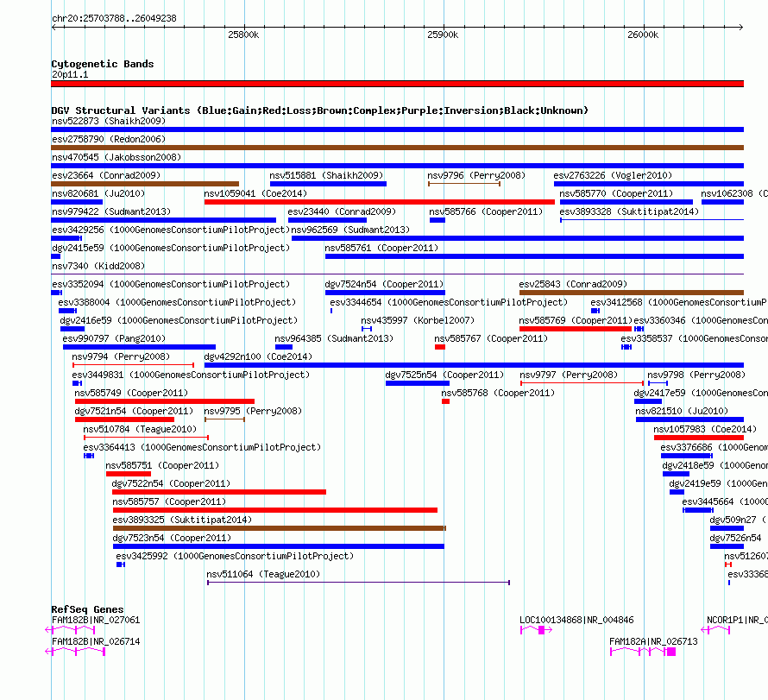Click nsv510784 (Teague2010) label
Viewport: 768px width, 700px height.
click(140, 429)
